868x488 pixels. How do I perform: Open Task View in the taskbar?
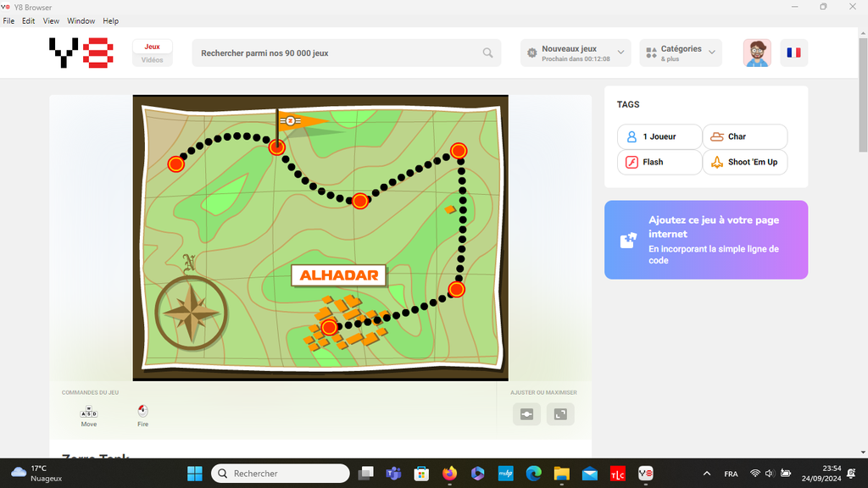(365, 474)
